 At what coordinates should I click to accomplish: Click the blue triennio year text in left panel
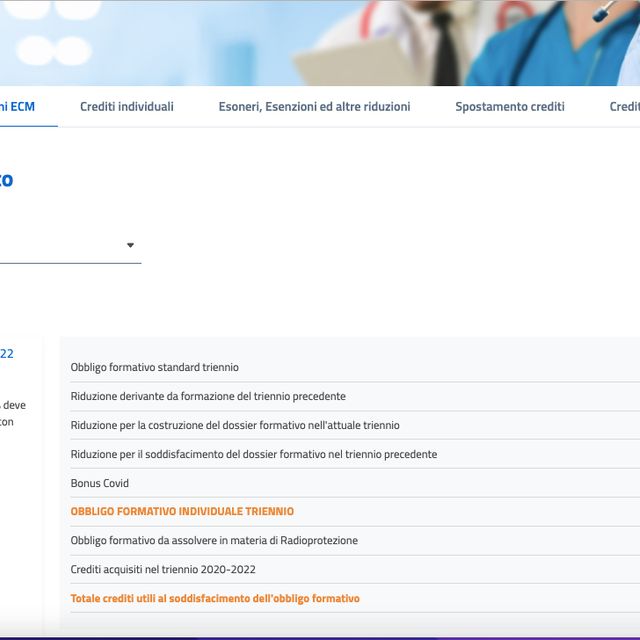(x=7, y=353)
